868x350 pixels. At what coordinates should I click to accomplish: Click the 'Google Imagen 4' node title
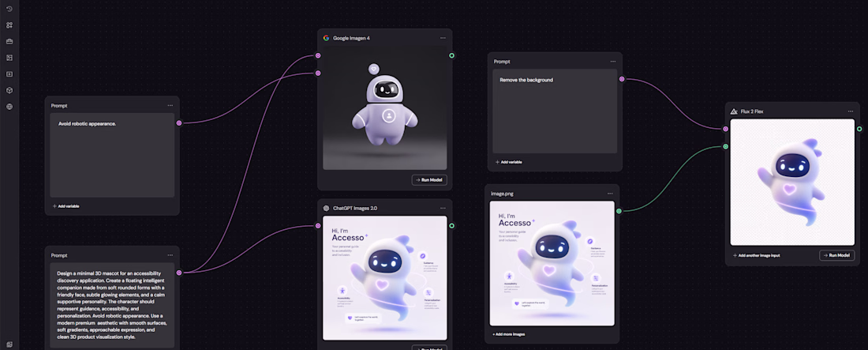click(x=351, y=38)
